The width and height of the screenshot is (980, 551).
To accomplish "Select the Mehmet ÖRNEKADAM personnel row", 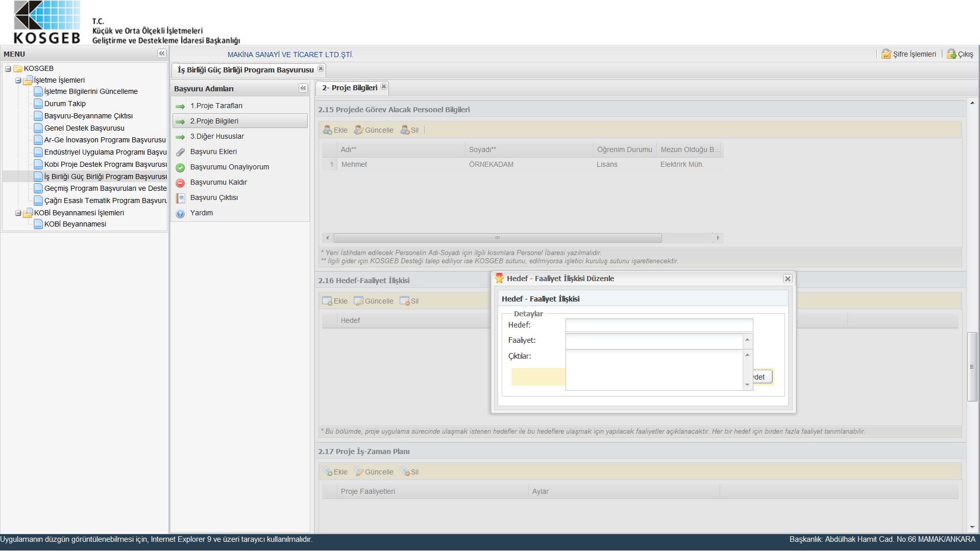I will 523,164.
